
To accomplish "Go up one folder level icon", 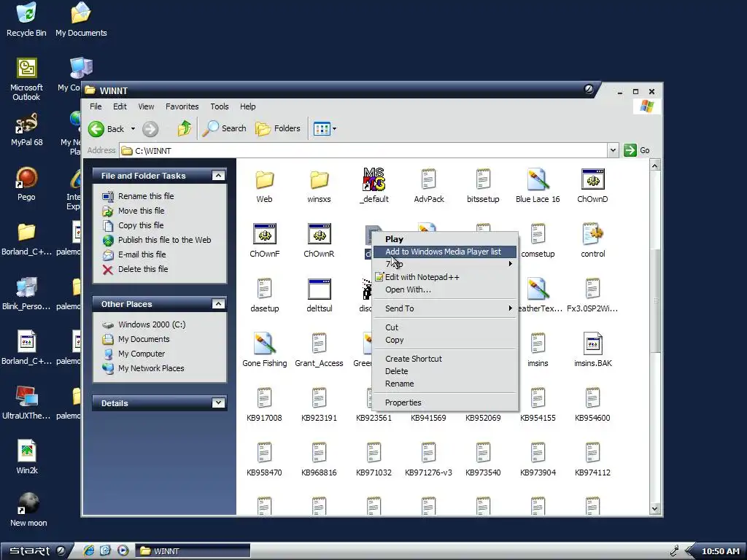I will coord(185,128).
